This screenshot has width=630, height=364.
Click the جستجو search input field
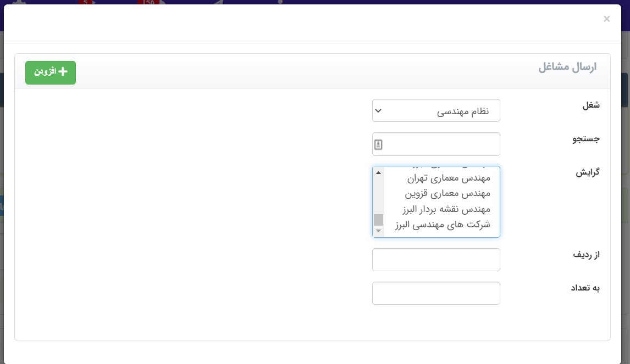point(436,144)
